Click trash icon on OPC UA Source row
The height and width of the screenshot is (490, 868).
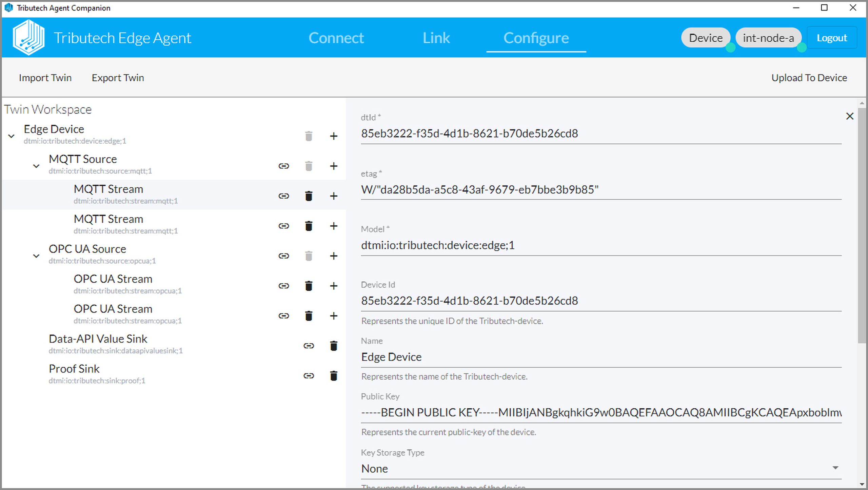coord(309,256)
